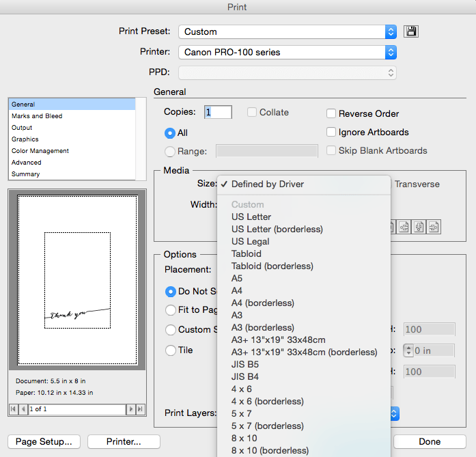Enable the Reverse Order checkbox
The width and height of the screenshot is (476, 457).
point(331,113)
